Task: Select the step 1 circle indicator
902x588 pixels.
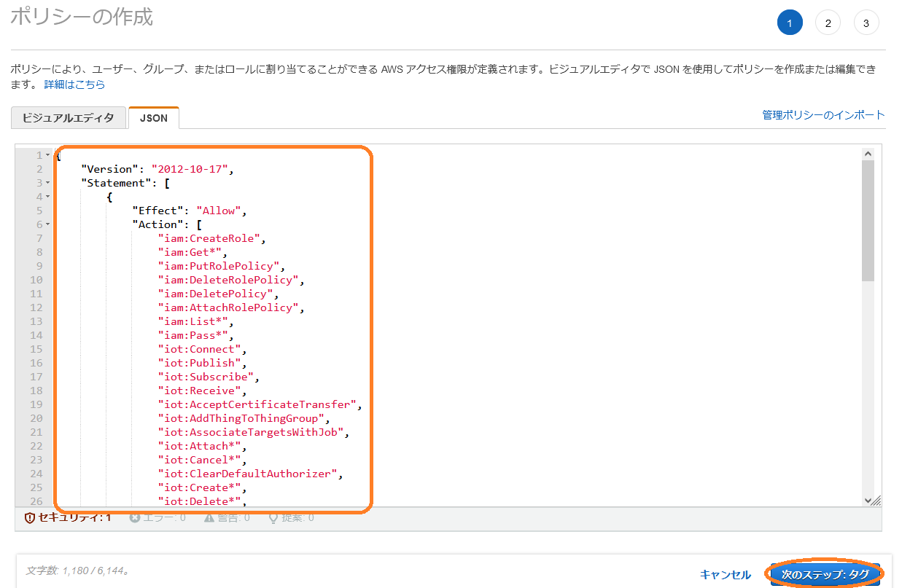Action: point(790,23)
